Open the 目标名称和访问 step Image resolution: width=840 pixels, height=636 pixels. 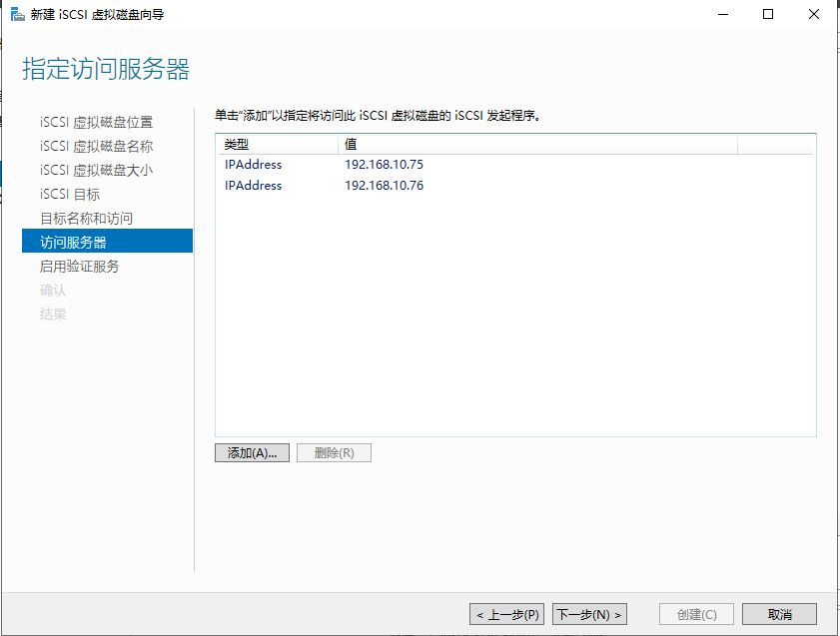pos(86,219)
